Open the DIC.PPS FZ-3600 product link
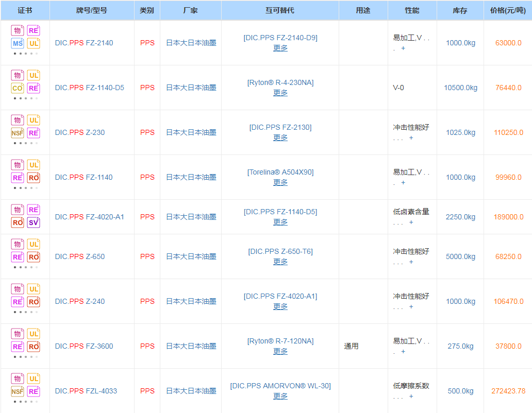 84,347
